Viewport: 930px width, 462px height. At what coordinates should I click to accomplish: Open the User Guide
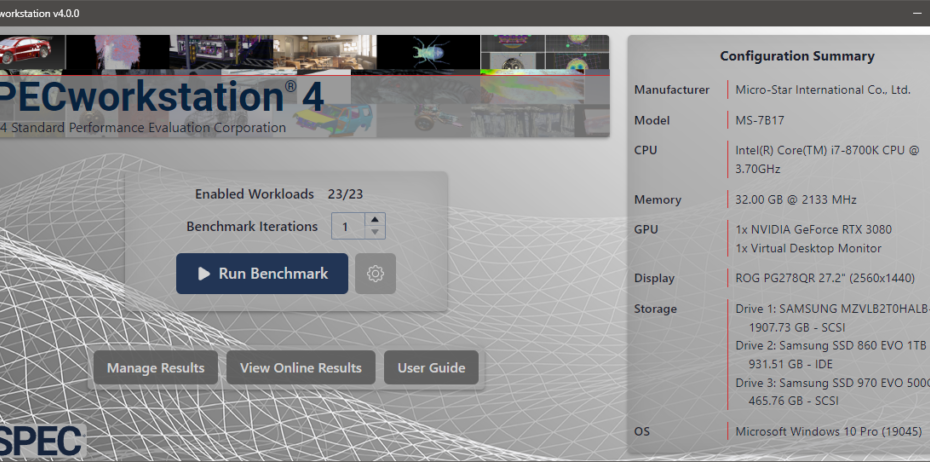click(431, 368)
